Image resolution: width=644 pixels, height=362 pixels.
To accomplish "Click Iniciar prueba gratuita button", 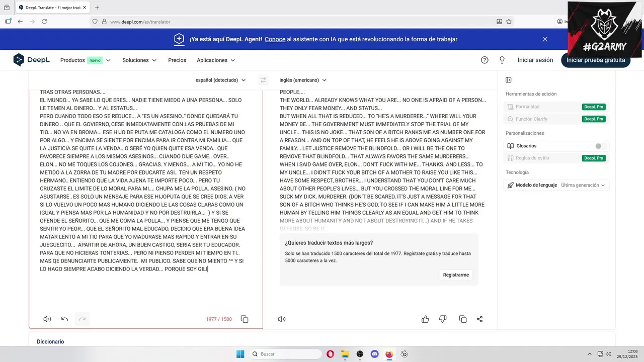I will point(596,60).
